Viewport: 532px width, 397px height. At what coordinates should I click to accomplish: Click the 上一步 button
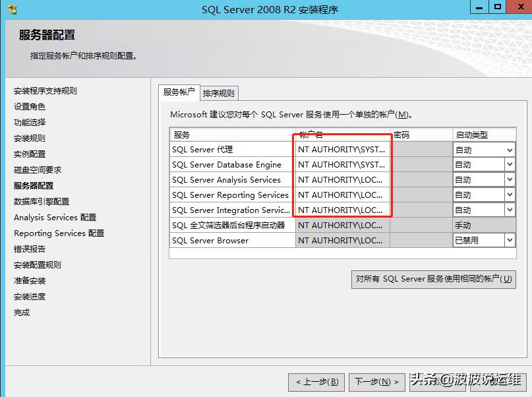pyautogui.click(x=316, y=382)
